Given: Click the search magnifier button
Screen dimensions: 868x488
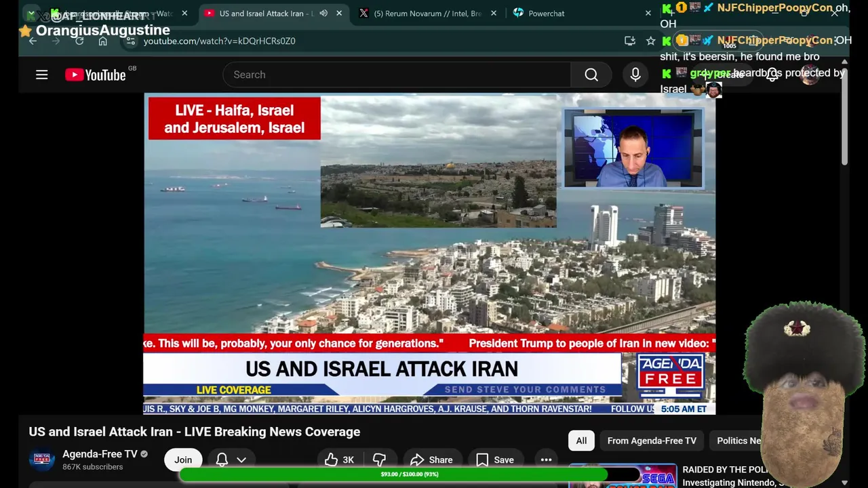Looking at the screenshot, I should [x=591, y=75].
